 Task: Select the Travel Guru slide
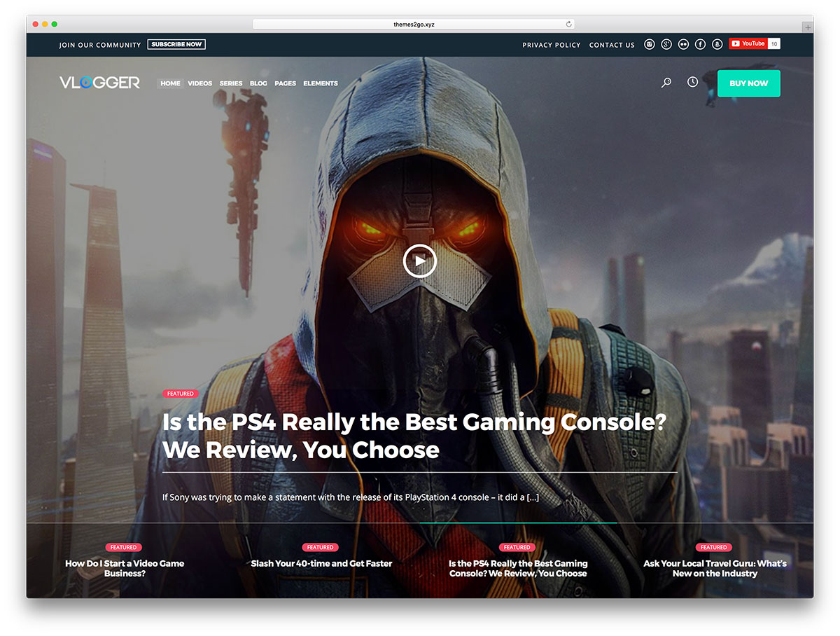click(x=715, y=568)
